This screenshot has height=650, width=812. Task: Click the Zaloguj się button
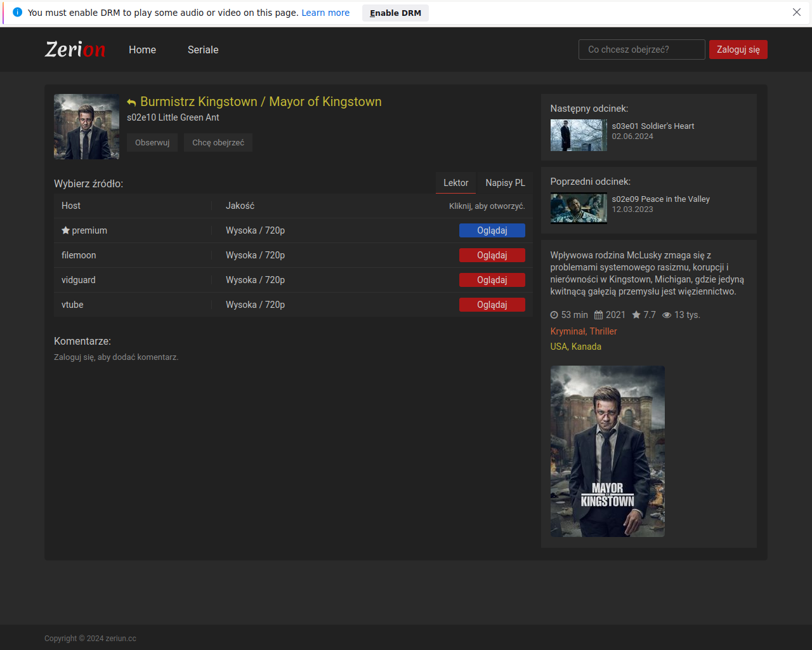(x=738, y=50)
